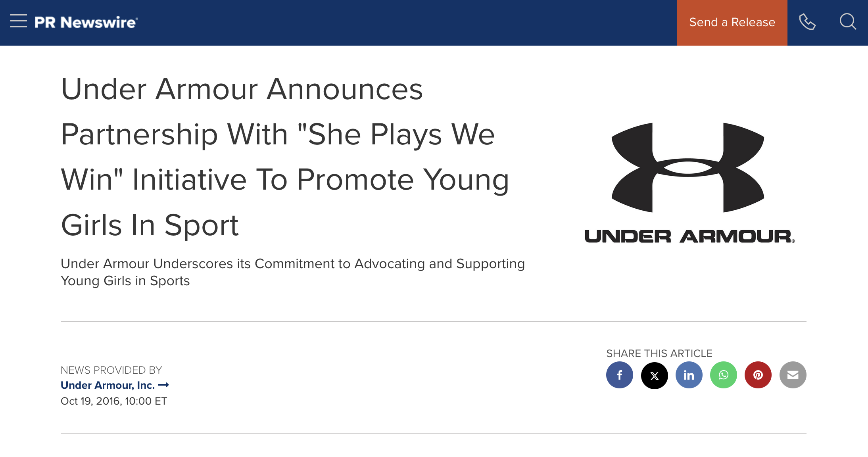Screen dimensions: 868x457
Task: Click the Under Armour logo symbol
Action: pos(687,167)
